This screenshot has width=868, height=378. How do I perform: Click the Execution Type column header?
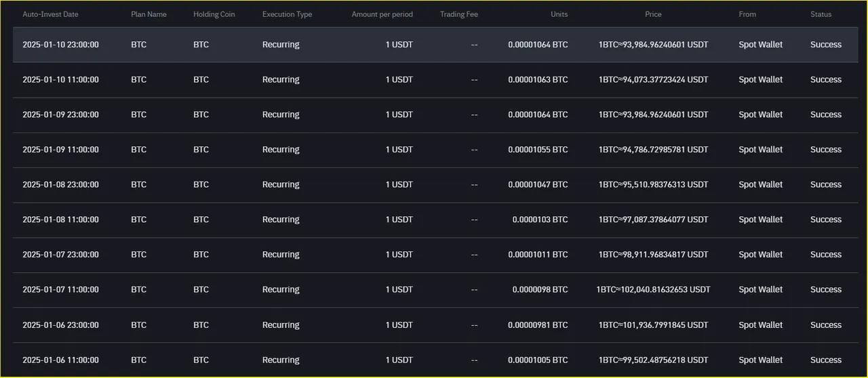click(287, 14)
